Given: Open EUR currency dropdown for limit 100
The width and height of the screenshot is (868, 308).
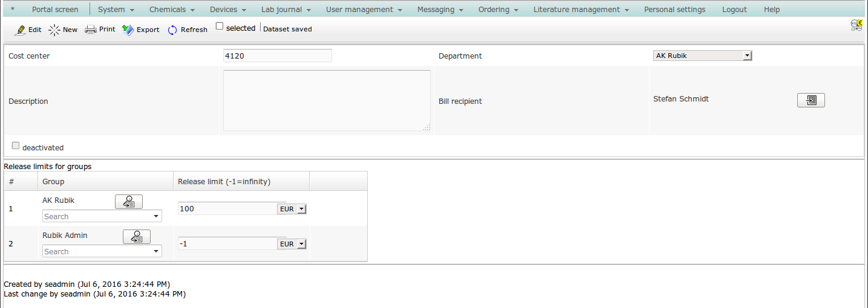Looking at the screenshot, I should 292,209.
